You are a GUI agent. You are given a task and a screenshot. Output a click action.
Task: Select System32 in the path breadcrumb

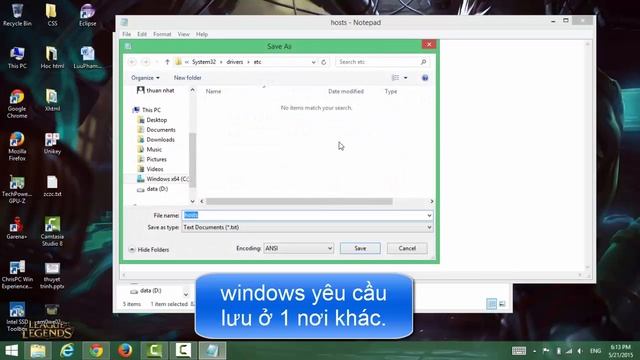[204, 62]
